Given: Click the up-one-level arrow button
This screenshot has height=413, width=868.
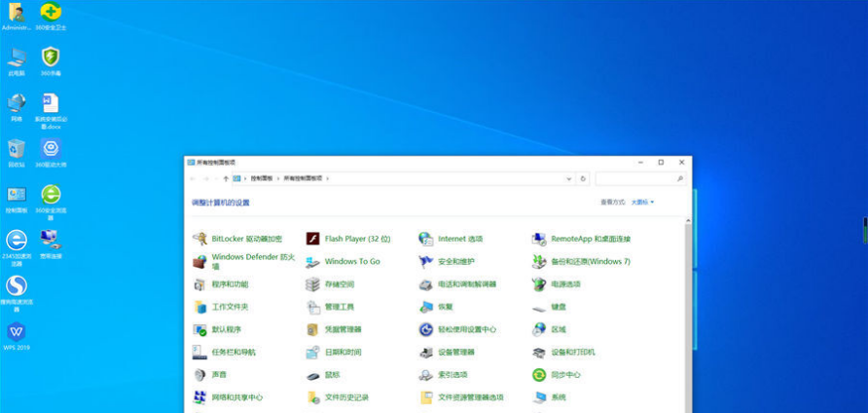Looking at the screenshot, I should click(x=226, y=179).
